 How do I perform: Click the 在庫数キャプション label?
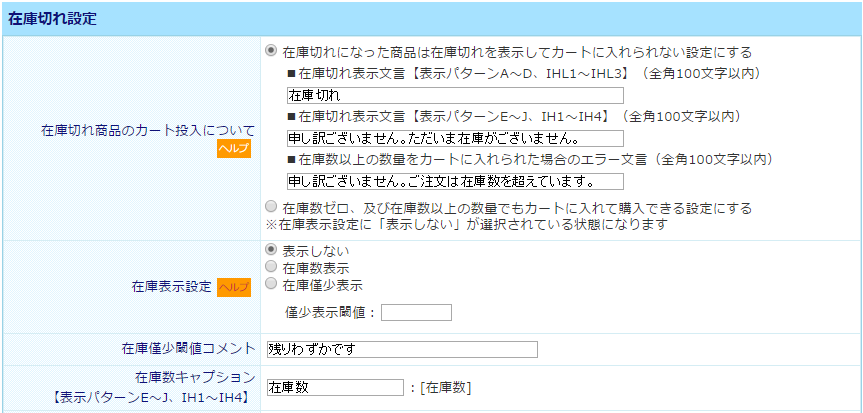click(x=195, y=377)
